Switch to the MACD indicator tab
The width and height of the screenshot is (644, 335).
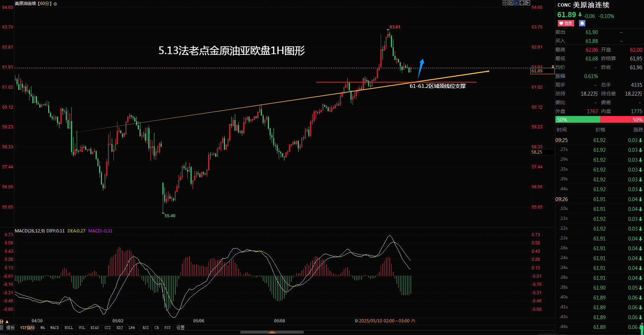(55, 328)
